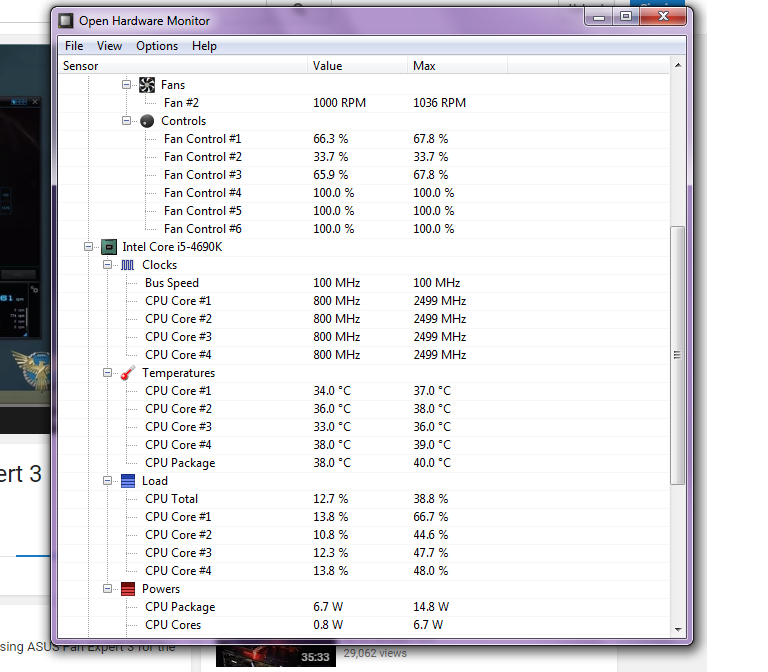Collapse the Load section
Screen dimensions: 768x672
click(x=107, y=480)
